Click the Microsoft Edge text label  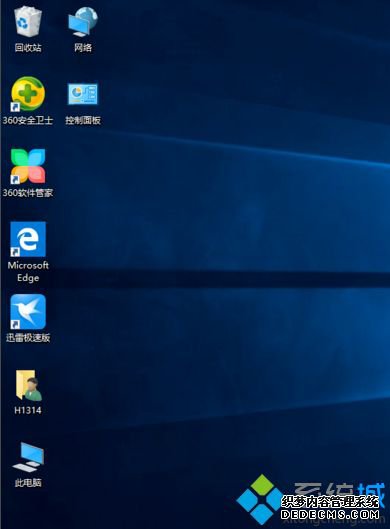pos(28,272)
